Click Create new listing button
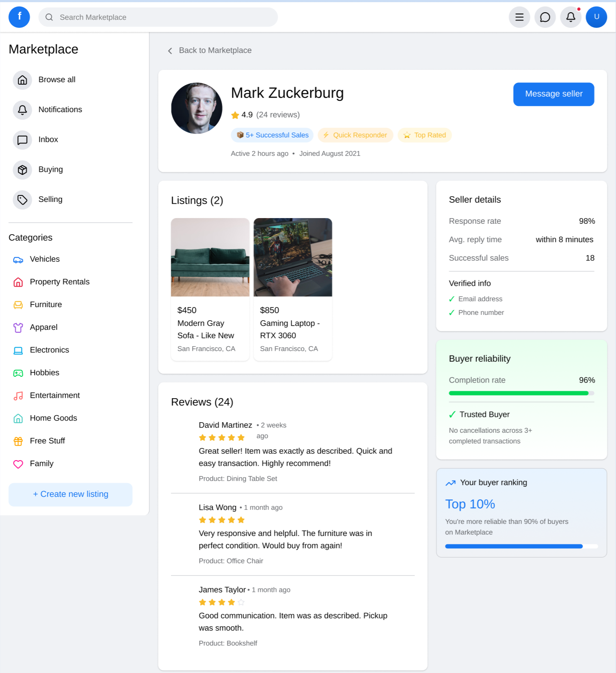The height and width of the screenshot is (673, 616). pyautogui.click(x=71, y=494)
